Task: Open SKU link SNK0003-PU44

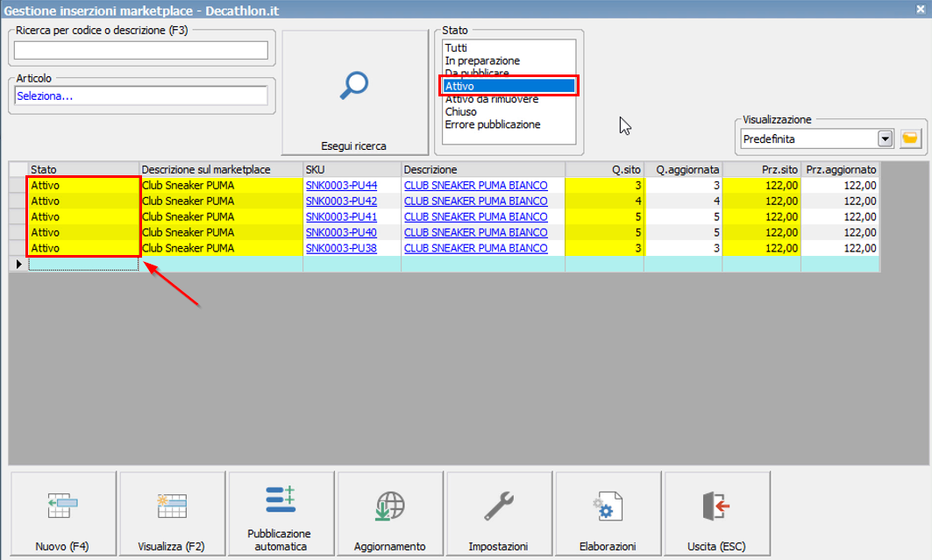Action: pyautogui.click(x=341, y=185)
